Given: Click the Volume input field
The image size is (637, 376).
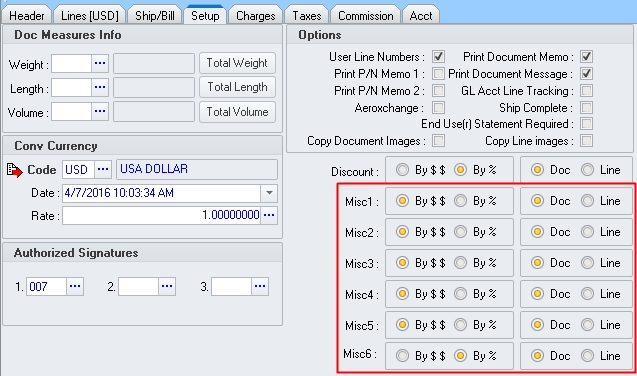Looking at the screenshot, I should (72, 111).
